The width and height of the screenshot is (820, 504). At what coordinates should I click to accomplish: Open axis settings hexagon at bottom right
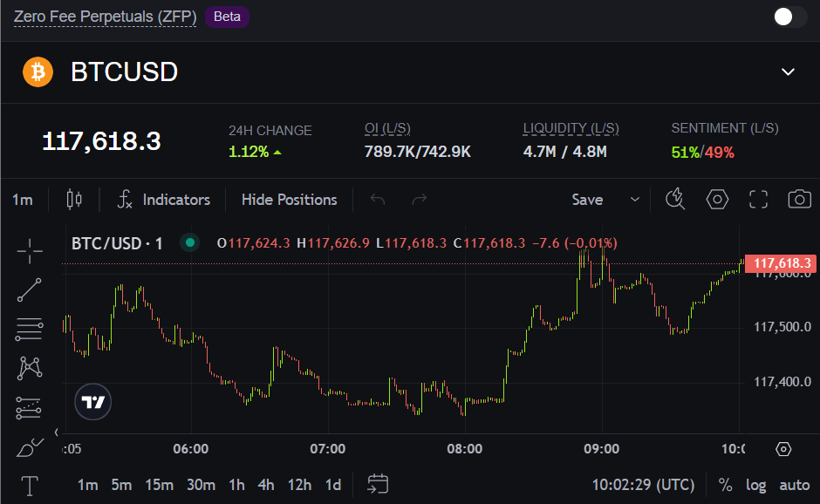click(x=783, y=449)
